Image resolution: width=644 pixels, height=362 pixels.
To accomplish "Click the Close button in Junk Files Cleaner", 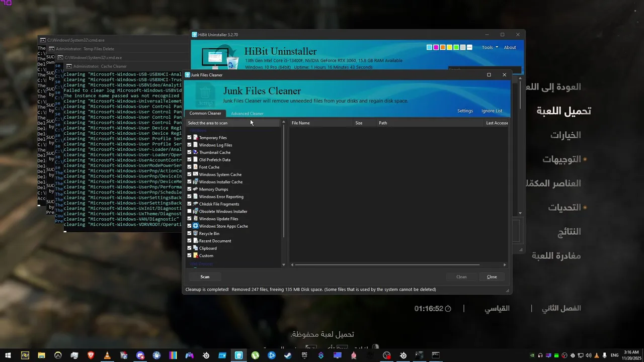I will (492, 277).
